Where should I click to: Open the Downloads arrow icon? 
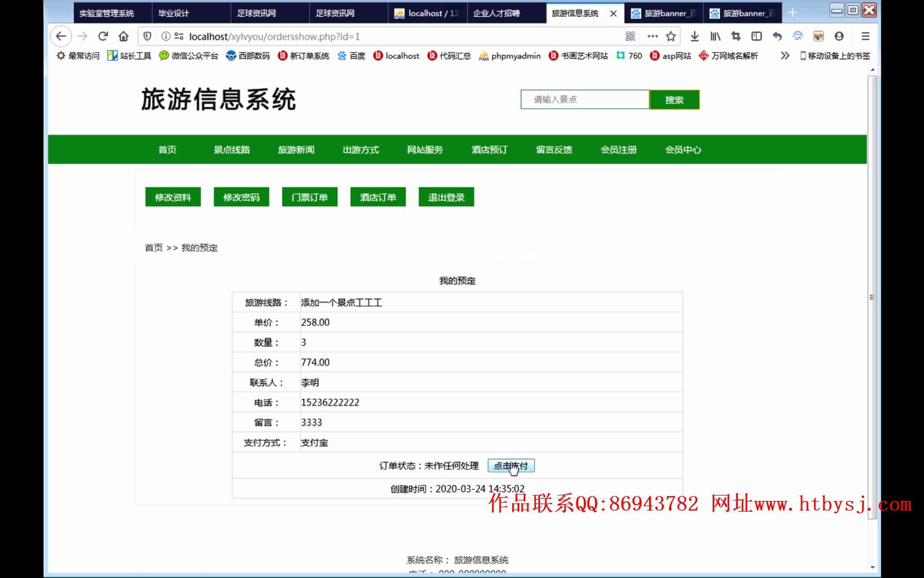(x=695, y=36)
